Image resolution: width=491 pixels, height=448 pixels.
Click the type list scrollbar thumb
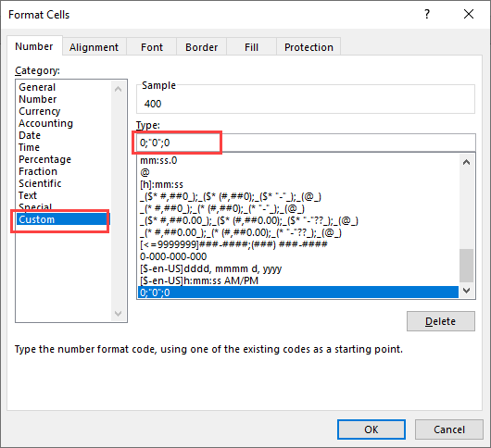[x=467, y=266]
